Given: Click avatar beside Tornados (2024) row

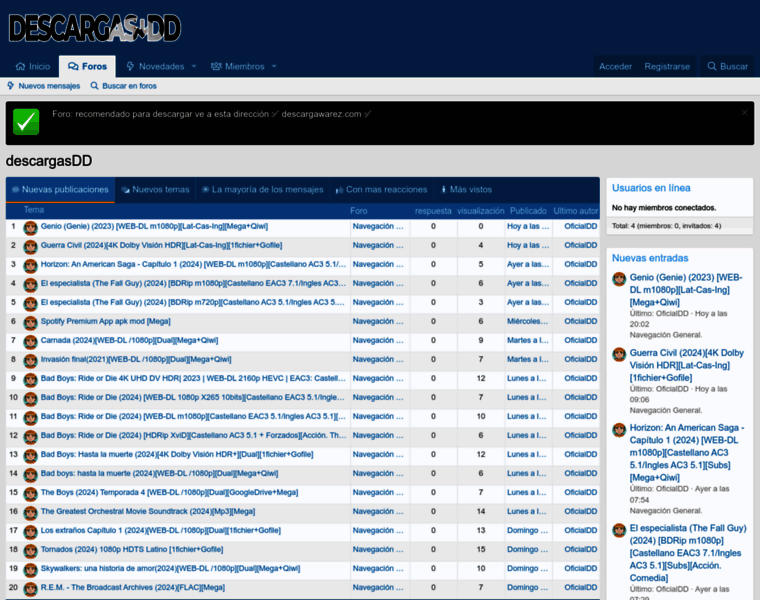Looking at the screenshot, I should [x=31, y=551].
